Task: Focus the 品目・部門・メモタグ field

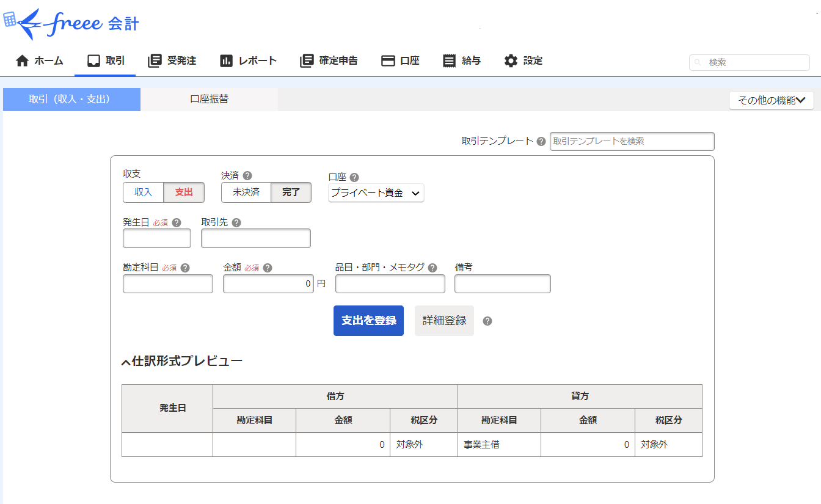Action: point(390,284)
